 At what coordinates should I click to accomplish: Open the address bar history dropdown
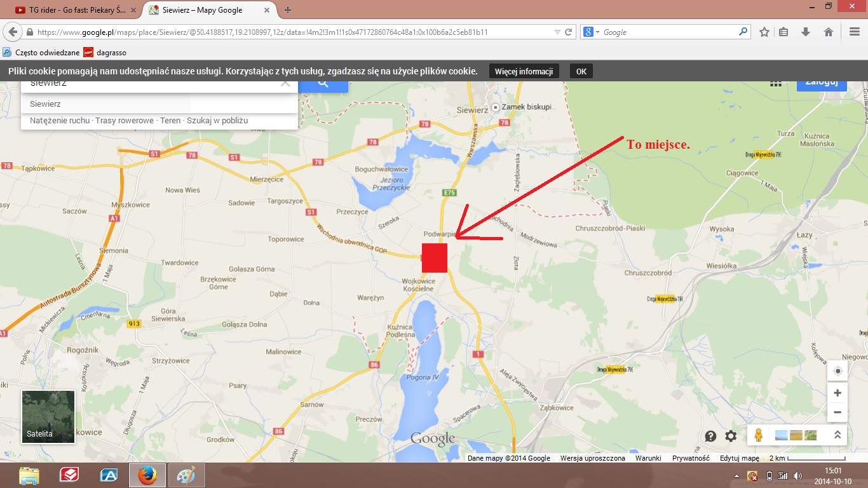557,32
